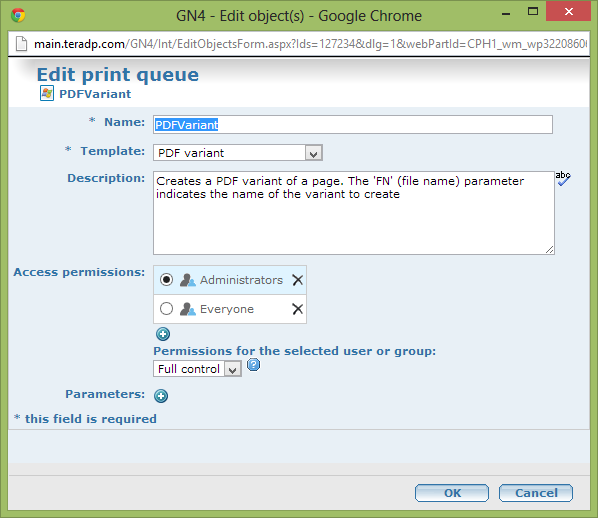Click the Chrome logo in the title bar

point(18,15)
